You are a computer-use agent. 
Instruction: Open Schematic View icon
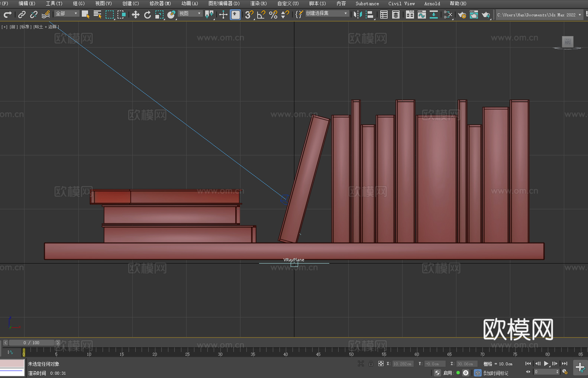click(434, 14)
